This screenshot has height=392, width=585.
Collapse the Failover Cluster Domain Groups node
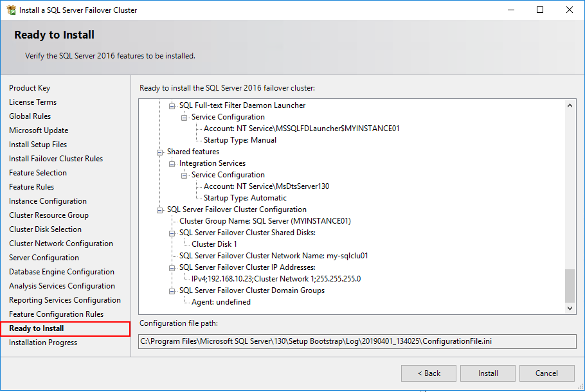point(172,291)
